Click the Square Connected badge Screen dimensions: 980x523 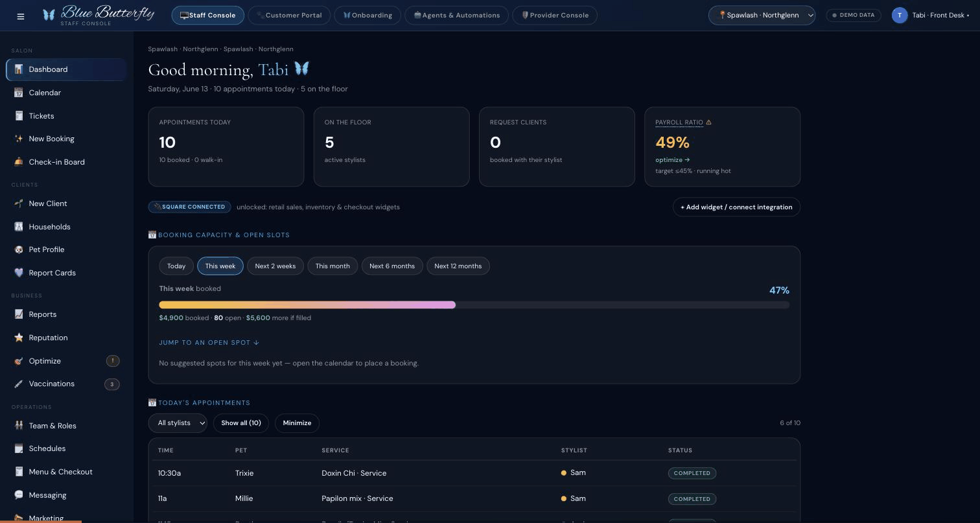coord(190,207)
